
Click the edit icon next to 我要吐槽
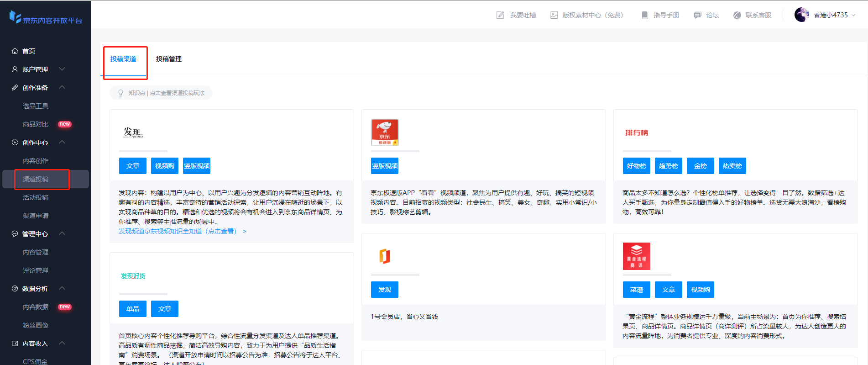coord(500,15)
